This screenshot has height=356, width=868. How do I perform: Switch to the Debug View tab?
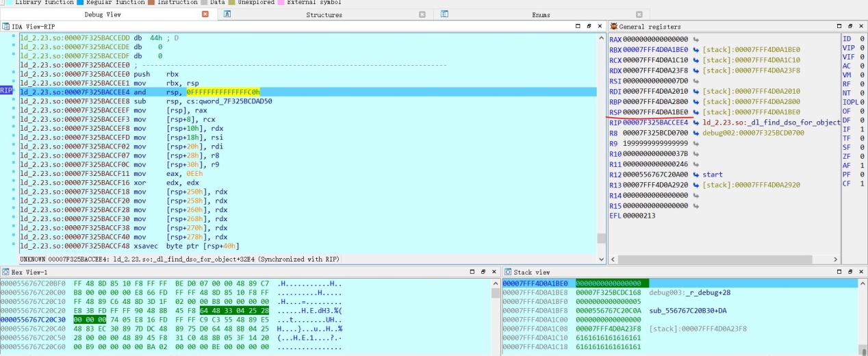coord(103,14)
